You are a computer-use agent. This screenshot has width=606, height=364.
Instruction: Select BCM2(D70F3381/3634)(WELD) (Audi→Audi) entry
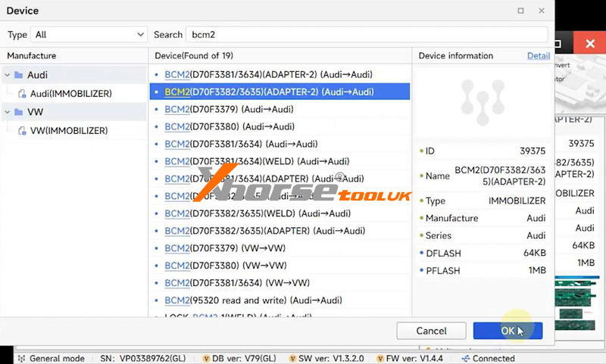[x=280, y=161]
